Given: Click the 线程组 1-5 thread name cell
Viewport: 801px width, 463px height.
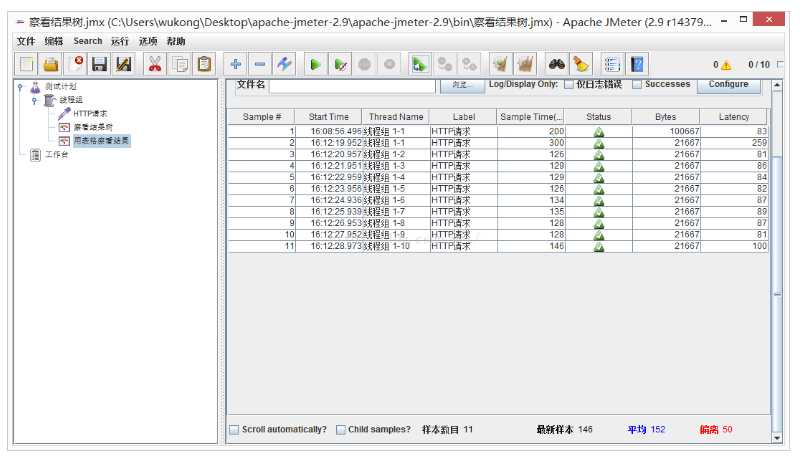Looking at the screenshot, I should (396, 189).
